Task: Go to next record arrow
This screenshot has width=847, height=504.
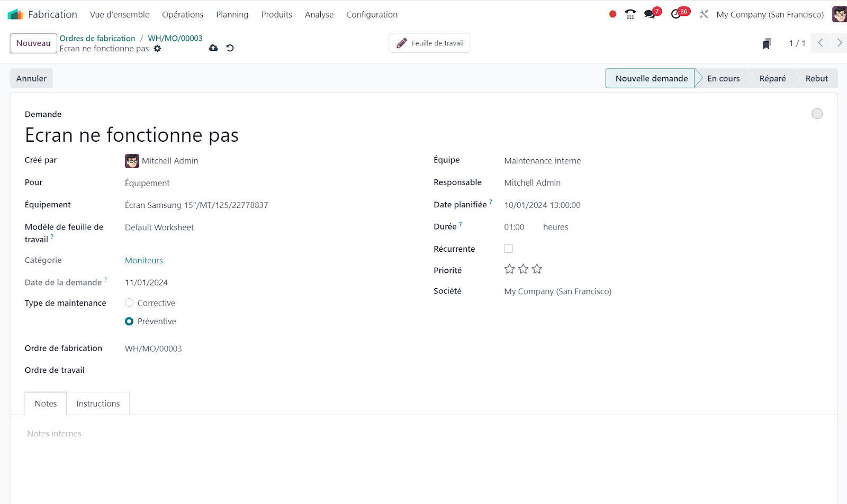Action: (839, 43)
